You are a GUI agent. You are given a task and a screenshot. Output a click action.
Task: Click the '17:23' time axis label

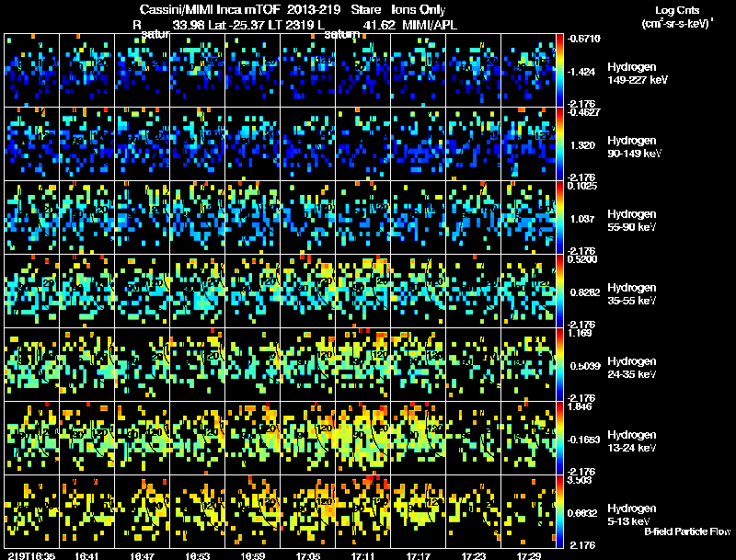pyautogui.click(x=473, y=556)
